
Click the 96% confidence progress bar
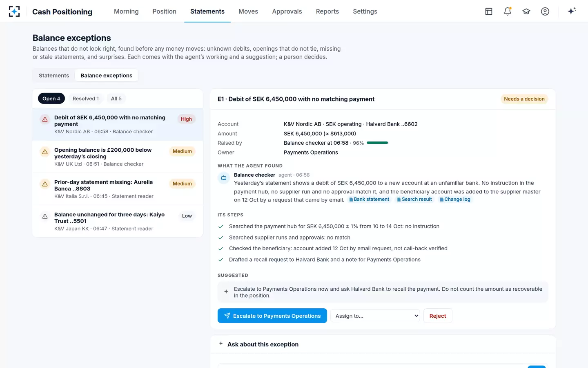coord(377,143)
